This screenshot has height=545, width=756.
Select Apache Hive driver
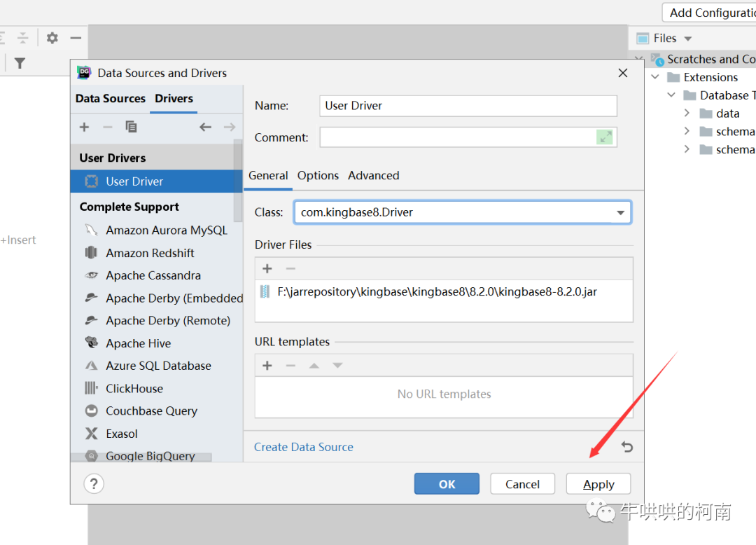coord(156,343)
